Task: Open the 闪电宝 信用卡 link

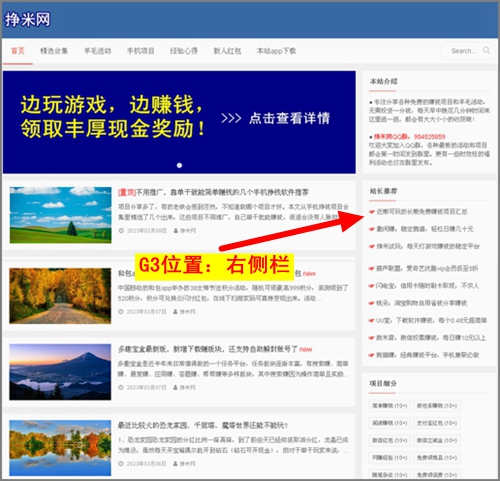Action: click(428, 286)
